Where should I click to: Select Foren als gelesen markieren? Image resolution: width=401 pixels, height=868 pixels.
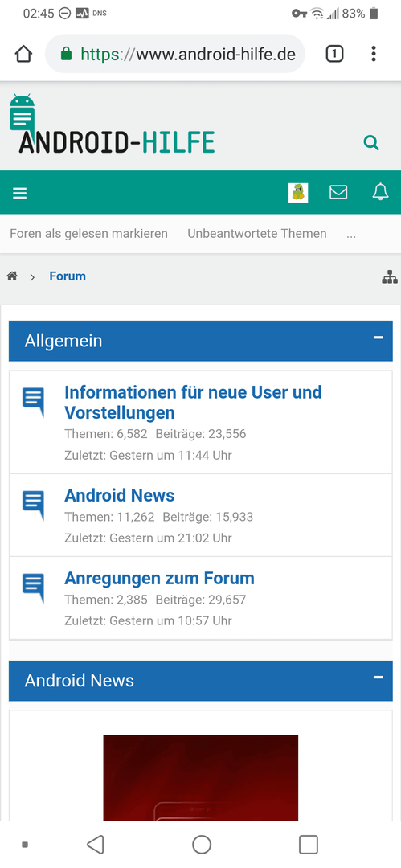click(88, 234)
